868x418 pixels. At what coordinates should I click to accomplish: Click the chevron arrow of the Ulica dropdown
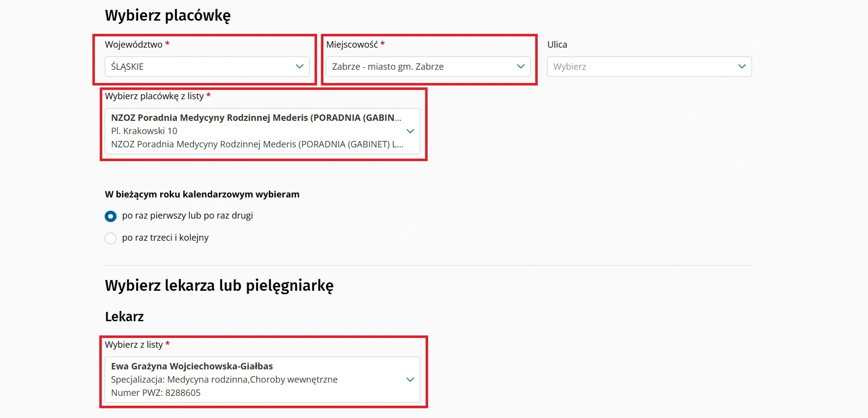(742, 66)
